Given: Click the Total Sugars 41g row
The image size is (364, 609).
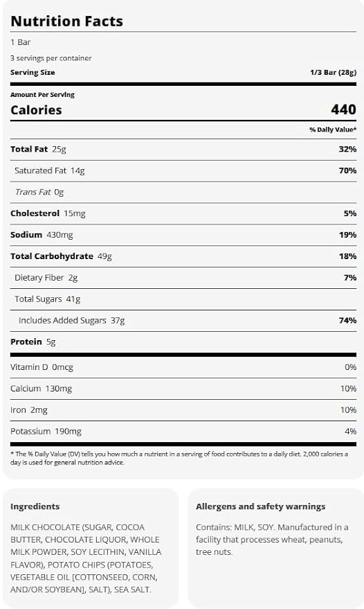Looking at the screenshot, I should coord(183,299).
